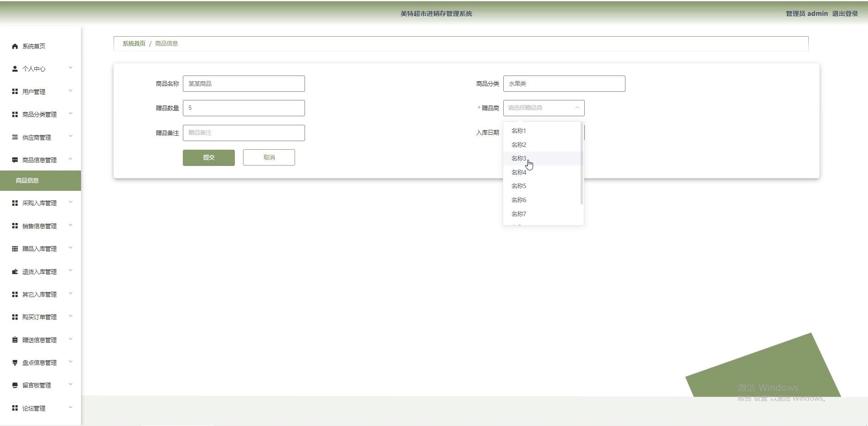Viewport: 868px width, 426px height.
Task: Click the 提交 submit button
Action: click(209, 157)
